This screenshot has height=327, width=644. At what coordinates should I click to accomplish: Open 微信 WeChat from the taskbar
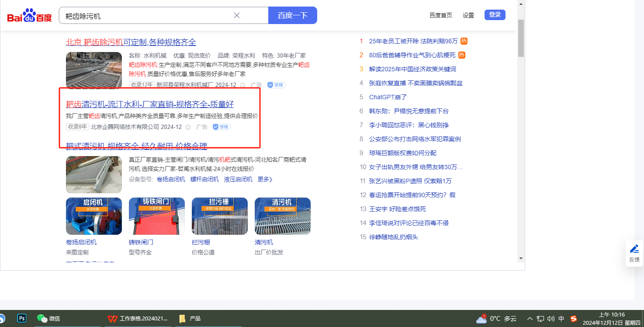pos(48,318)
